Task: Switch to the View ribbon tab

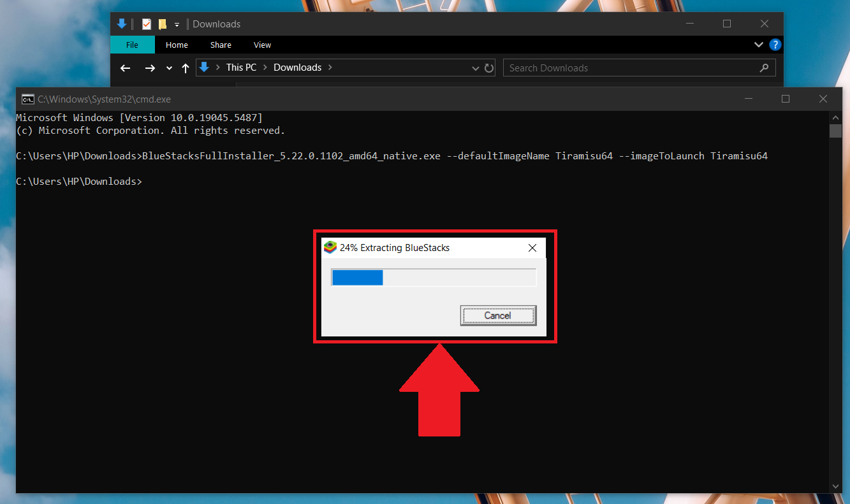Action: pos(261,45)
